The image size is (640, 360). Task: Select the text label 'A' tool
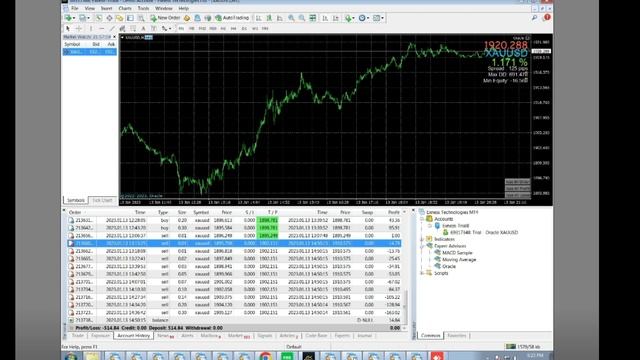(x=143, y=29)
